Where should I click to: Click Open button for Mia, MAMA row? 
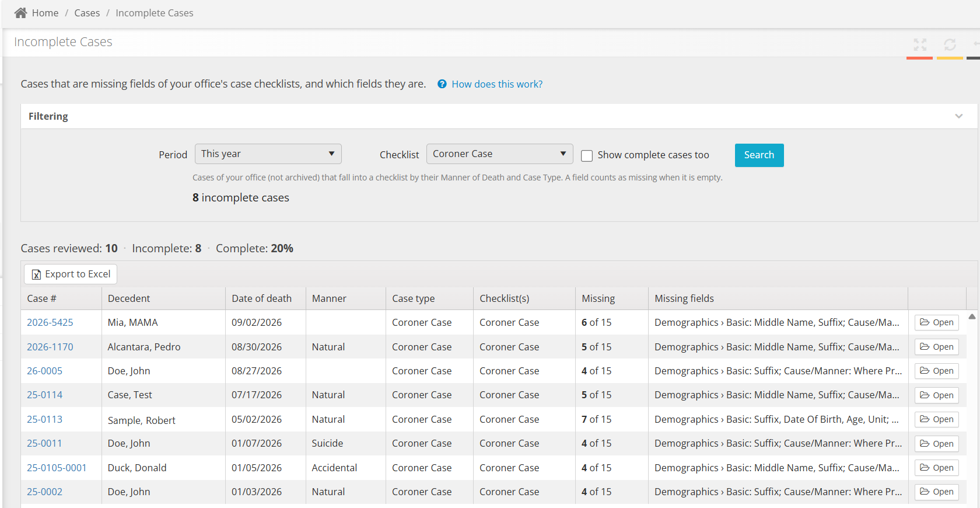[936, 322]
